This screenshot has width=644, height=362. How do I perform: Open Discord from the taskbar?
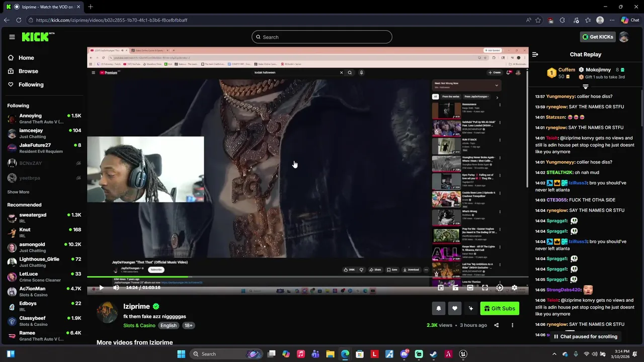pyautogui.click(x=404, y=354)
